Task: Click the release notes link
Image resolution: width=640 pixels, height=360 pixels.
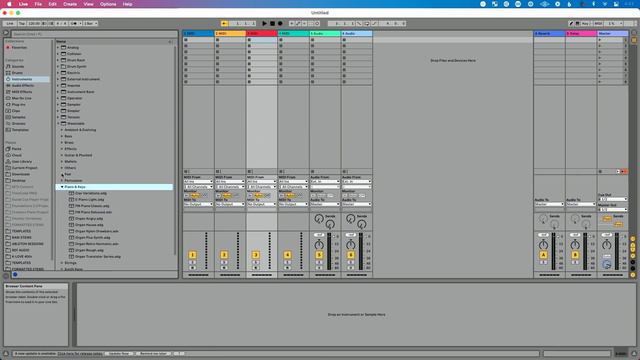Action: point(80,353)
